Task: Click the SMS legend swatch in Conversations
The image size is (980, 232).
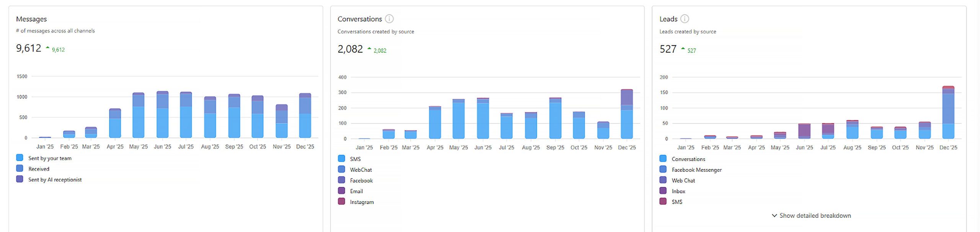Action: (341, 158)
